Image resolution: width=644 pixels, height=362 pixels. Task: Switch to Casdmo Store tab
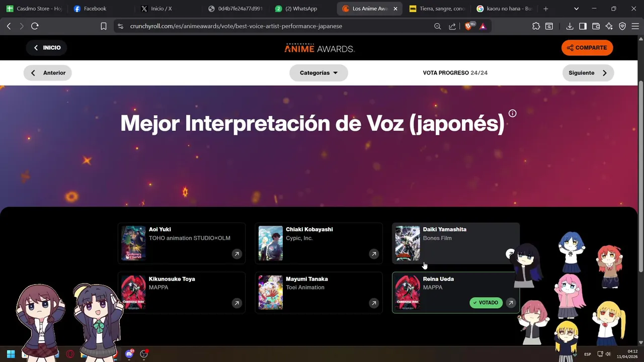coord(34,9)
